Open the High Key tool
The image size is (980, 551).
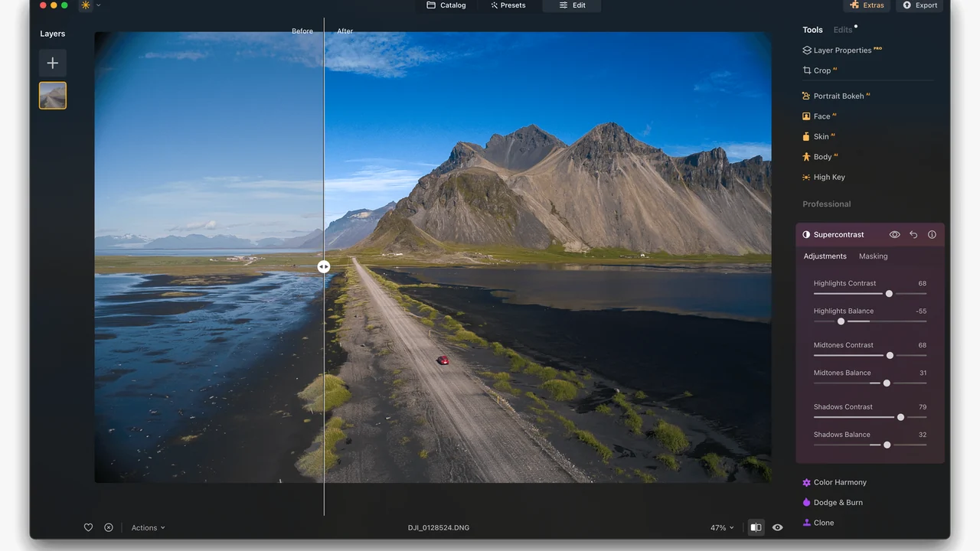pyautogui.click(x=823, y=177)
